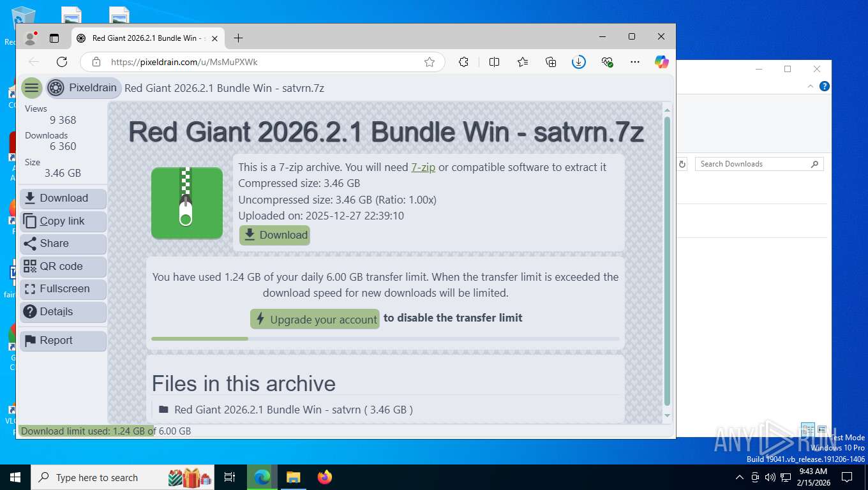
Task: Toggle Edge split screen view
Action: pyautogui.click(x=494, y=62)
